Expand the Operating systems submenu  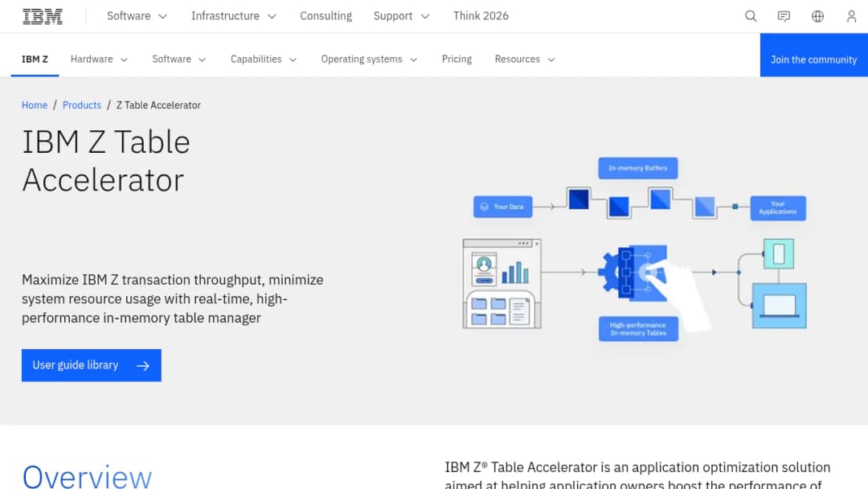point(369,60)
